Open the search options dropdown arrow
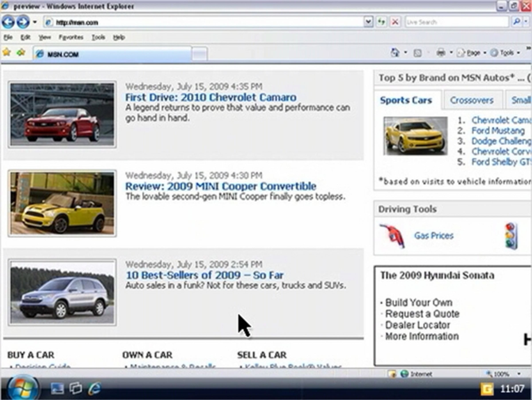The height and width of the screenshot is (400, 532). coord(526,22)
